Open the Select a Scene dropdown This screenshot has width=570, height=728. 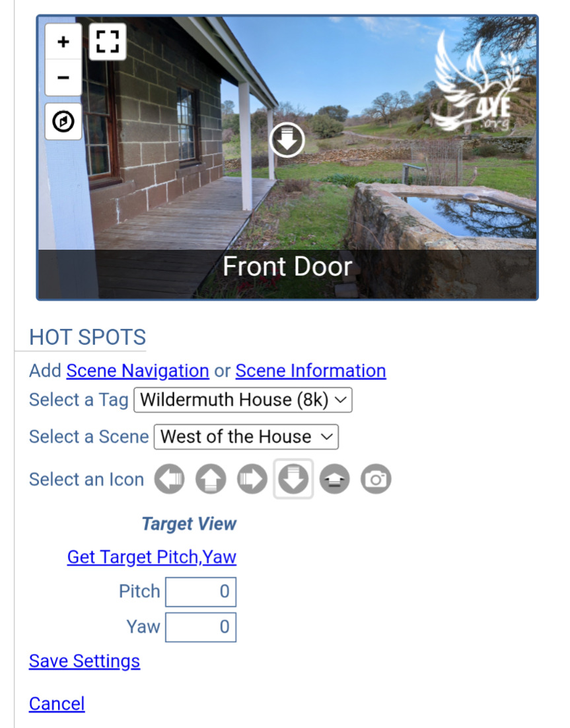pyautogui.click(x=246, y=437)
